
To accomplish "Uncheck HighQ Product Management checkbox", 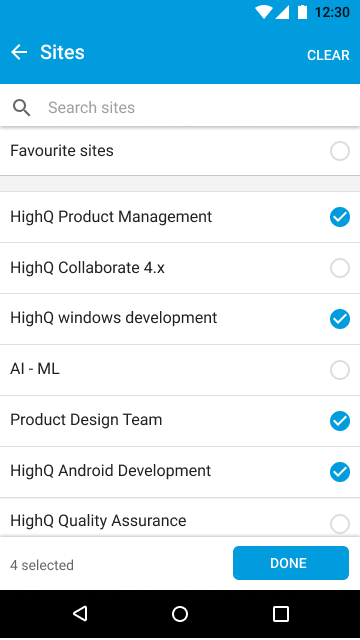I will pos(340,217).
